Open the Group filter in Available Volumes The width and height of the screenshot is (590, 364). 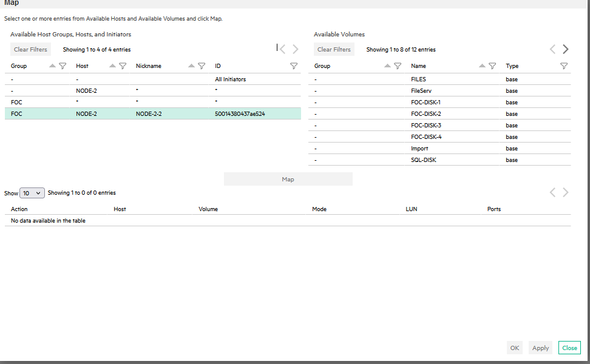(398, 66)
